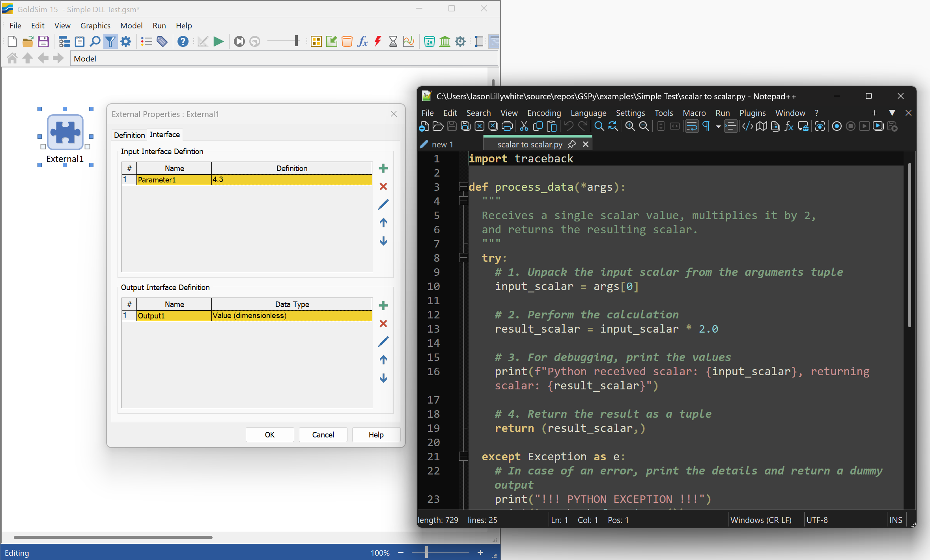Open the GoldSim Help question mark icon
930x560 pixels.
183,41
